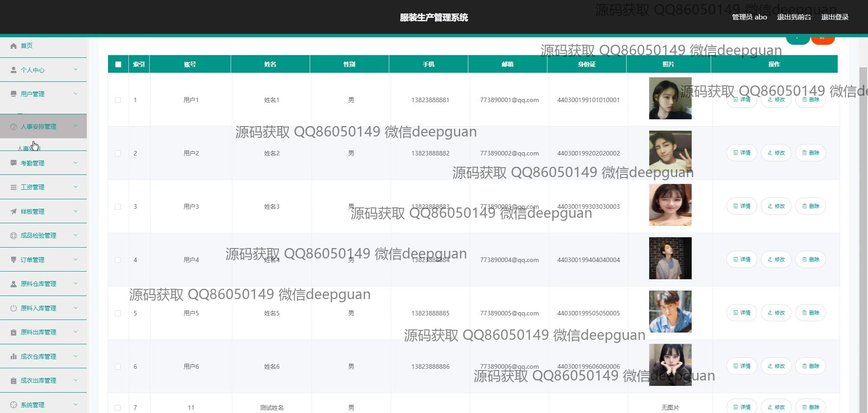
Task: Click the green add button above table
Action: [x=797, y=40]
